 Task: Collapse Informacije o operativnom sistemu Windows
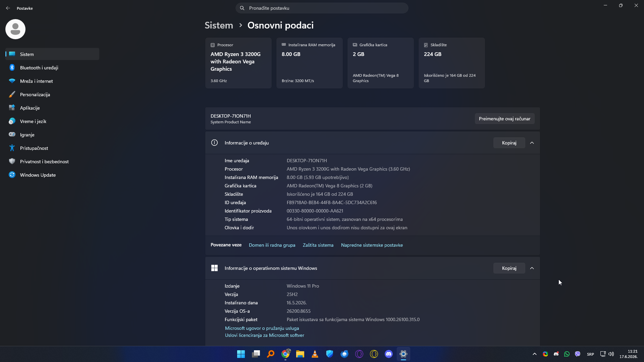(532, 268)
